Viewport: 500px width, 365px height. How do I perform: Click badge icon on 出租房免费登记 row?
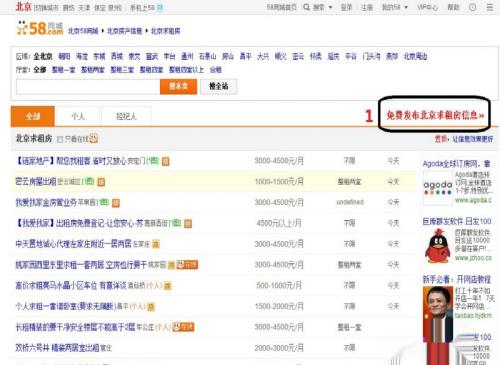(x=188, y=223)
